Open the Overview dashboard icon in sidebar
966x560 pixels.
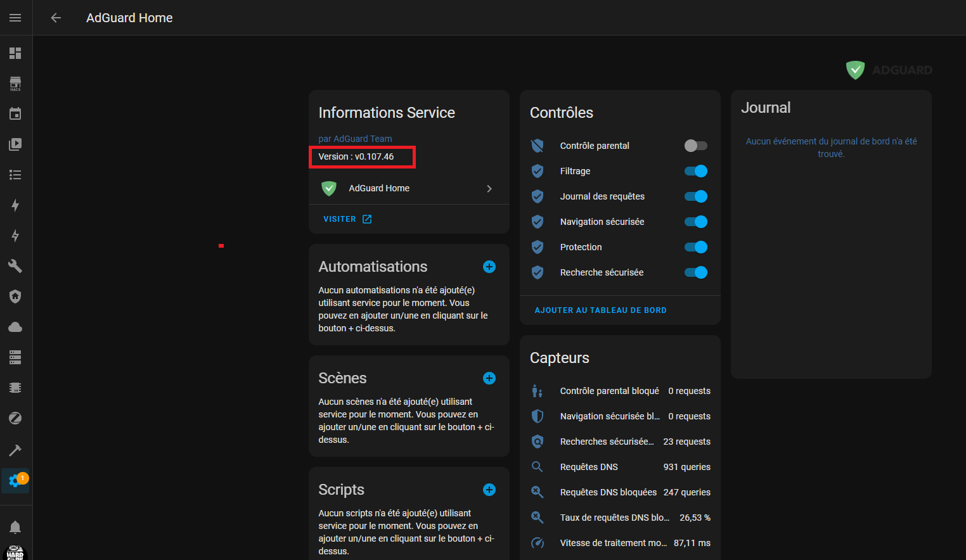point(15,53)
